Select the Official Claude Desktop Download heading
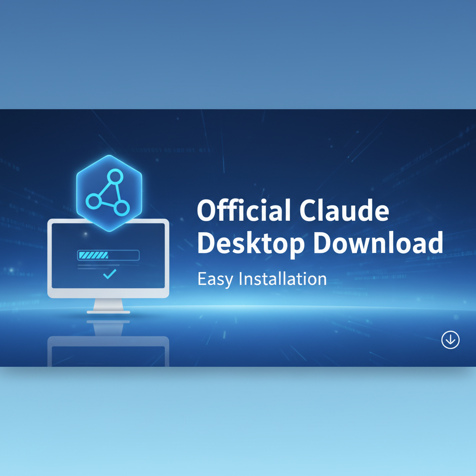This screenshot has width=476, height=476. point(321,226)
